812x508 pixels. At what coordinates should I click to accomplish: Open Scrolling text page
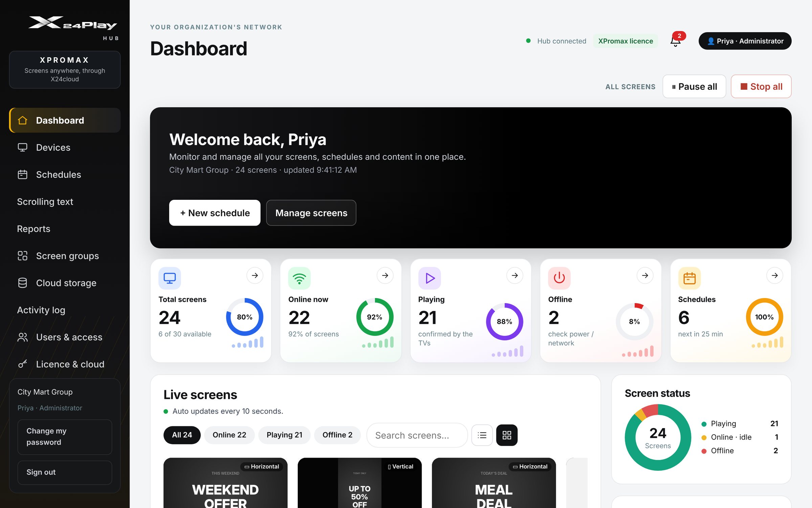(x=65, y=202)
